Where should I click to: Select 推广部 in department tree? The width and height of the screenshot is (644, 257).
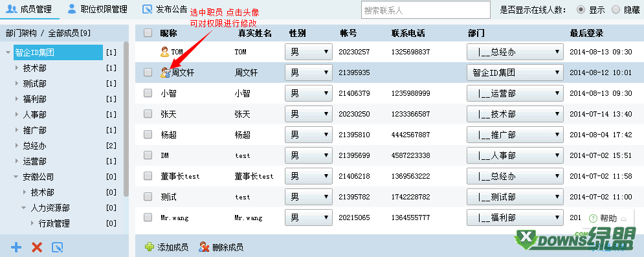34,130
